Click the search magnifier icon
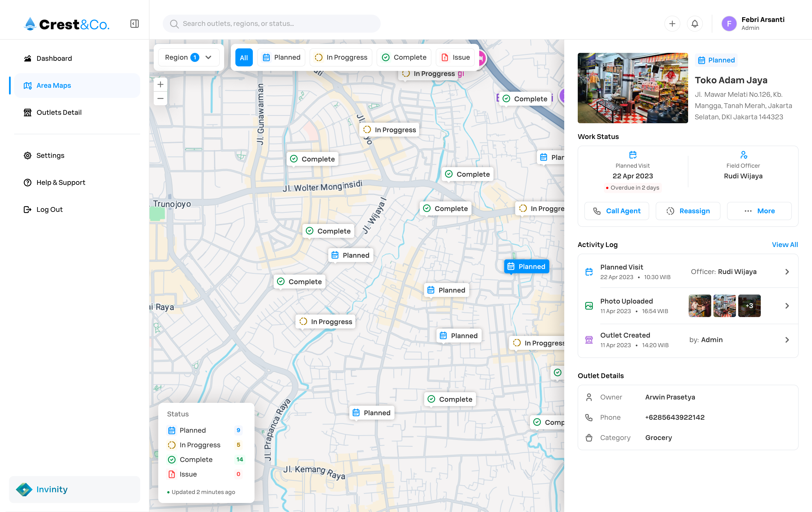Image resolution: width=812 pixels, height=512 pixels. [174, 24]
